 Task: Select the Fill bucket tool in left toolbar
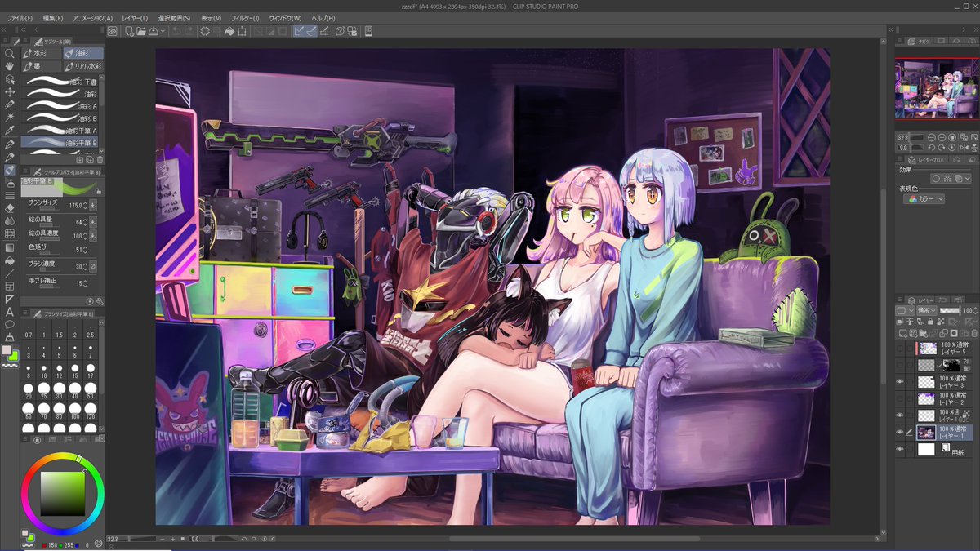point(10,260)
